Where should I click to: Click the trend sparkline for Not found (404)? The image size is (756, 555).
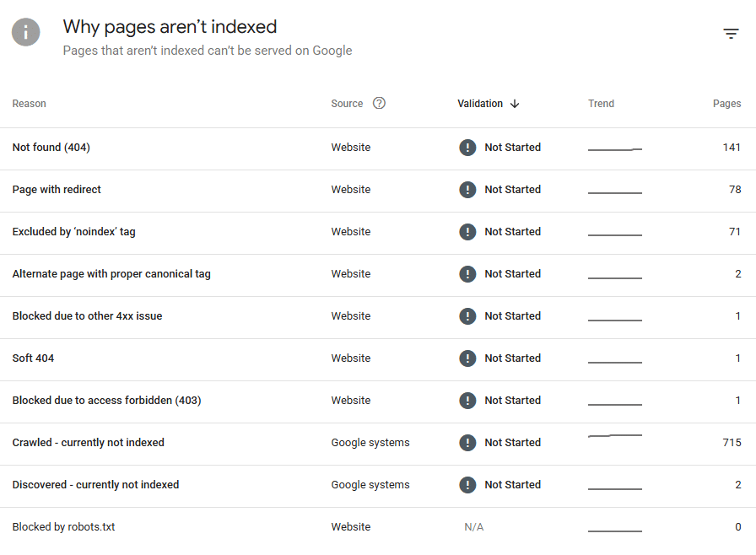point(615,149)
